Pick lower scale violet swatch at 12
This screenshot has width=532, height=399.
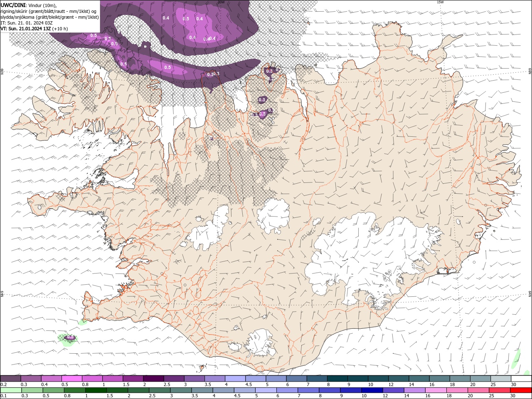tap(393, 390)
